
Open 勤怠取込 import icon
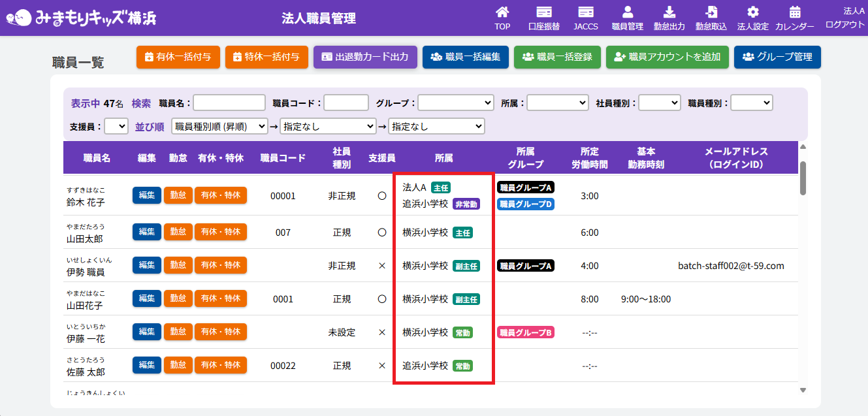711,18
